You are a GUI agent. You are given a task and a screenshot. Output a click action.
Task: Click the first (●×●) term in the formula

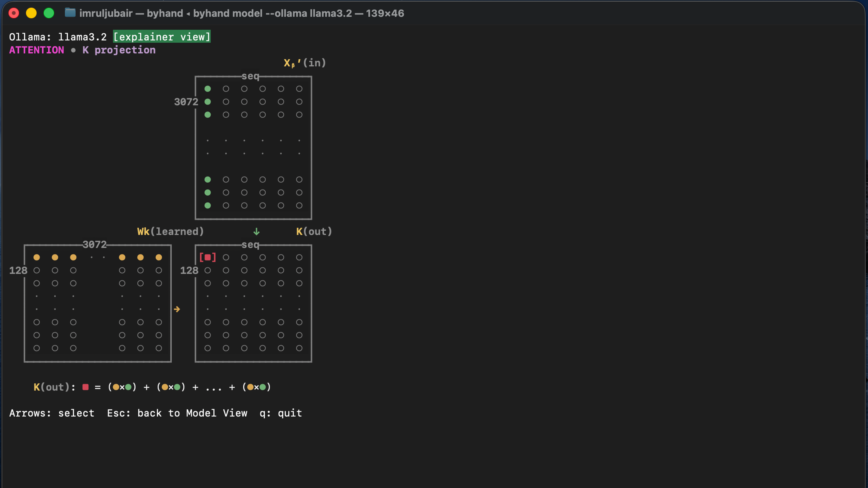tap(122, 387)
